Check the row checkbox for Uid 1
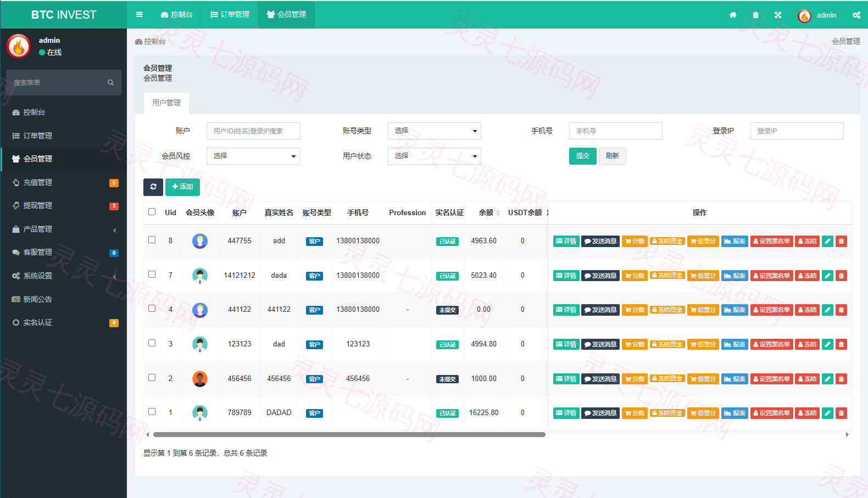Viewport: 868px width, 498px height. click(x=152, y=412)
